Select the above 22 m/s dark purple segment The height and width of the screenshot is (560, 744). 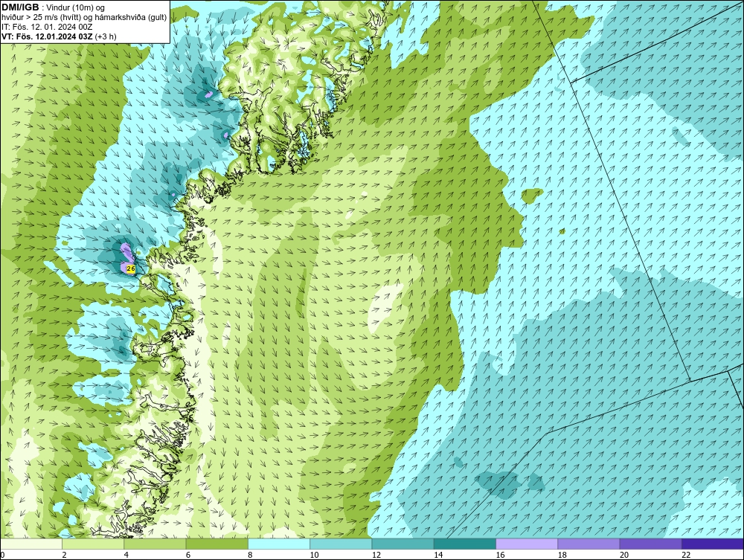(713, 544)
